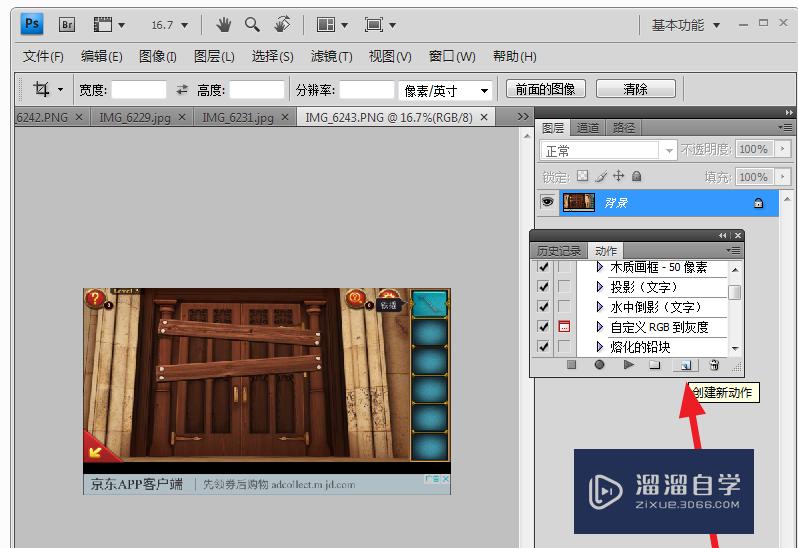Image resolution: width=798 pixels, height=548 pixels.
Task: Toggle checkmark for 熔化的铅块 action
Action: 543,347
